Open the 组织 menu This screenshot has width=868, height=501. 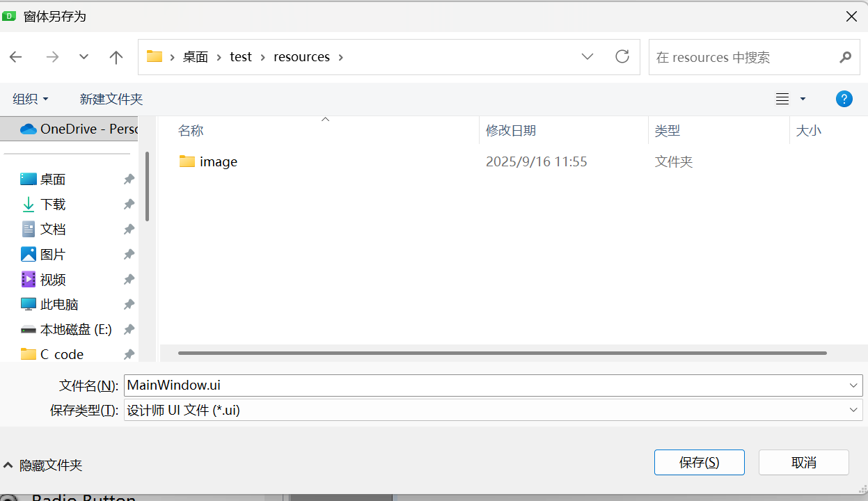31,99
